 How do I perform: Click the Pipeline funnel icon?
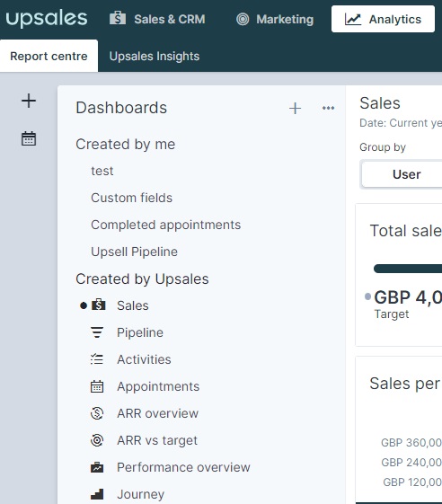[97, 332]
